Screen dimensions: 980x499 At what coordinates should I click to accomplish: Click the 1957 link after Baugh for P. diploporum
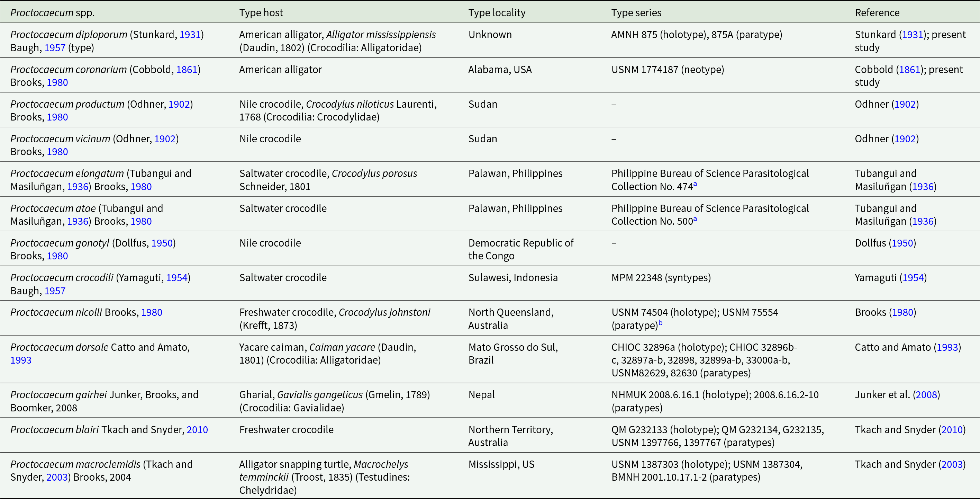55,47
